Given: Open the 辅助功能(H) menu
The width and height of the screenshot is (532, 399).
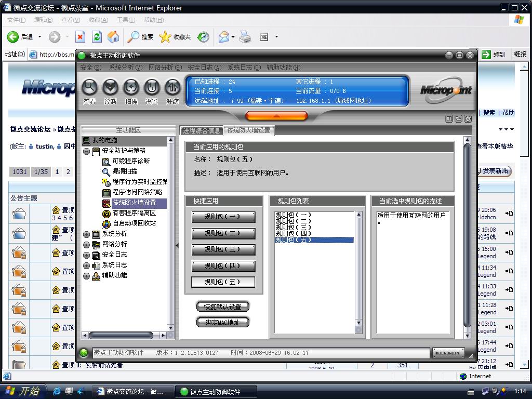Looking at the screenshot, I should [x=283, y=68].
